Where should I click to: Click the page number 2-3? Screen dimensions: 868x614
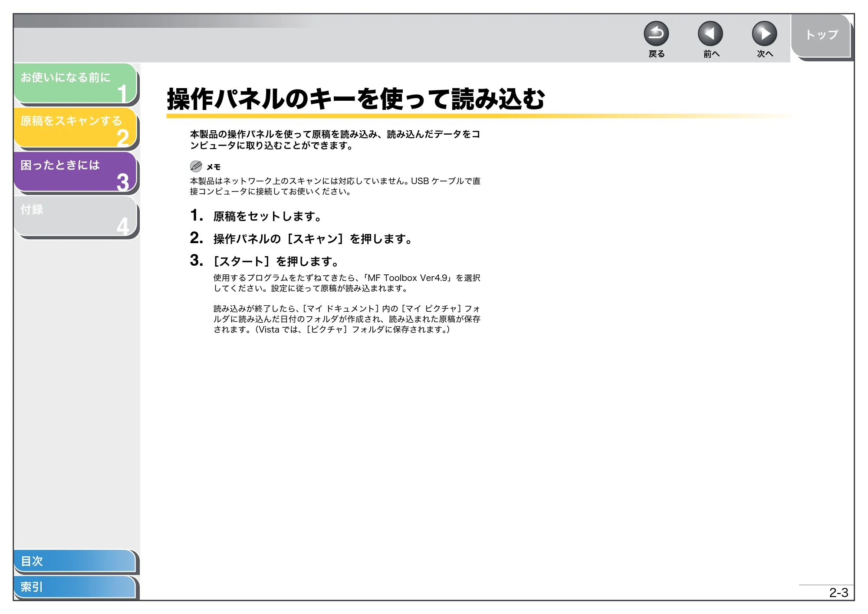[x=838, y=593]
